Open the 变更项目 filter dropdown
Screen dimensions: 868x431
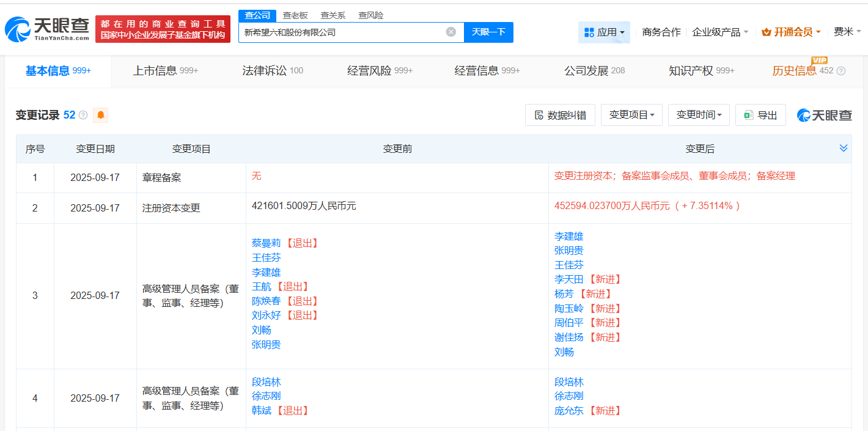click(631, 115)
